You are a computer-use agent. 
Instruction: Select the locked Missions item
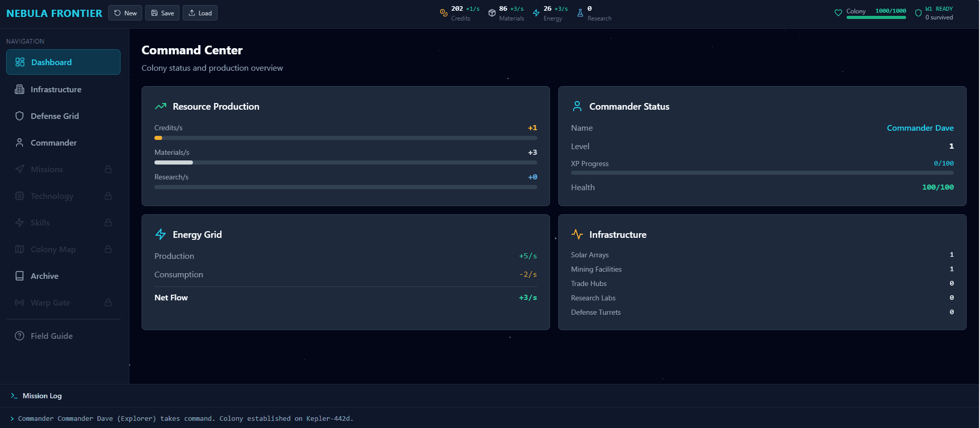click(63, 169)
